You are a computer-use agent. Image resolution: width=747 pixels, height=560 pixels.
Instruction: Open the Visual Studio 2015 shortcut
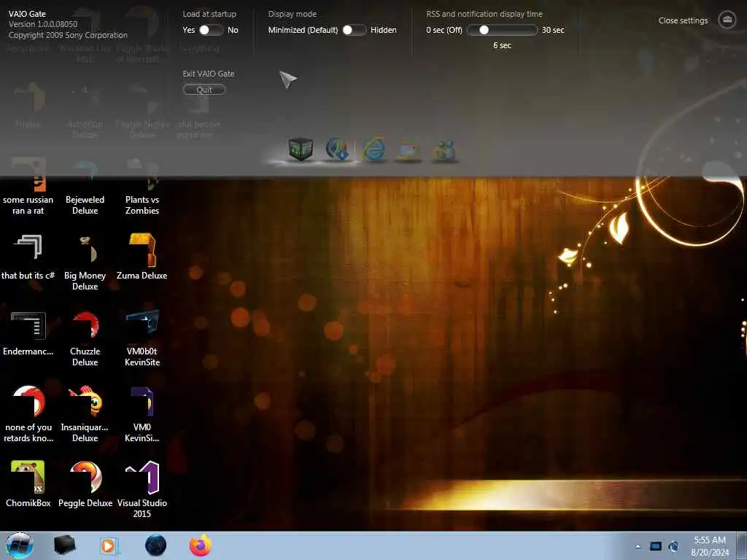(142, 489)
